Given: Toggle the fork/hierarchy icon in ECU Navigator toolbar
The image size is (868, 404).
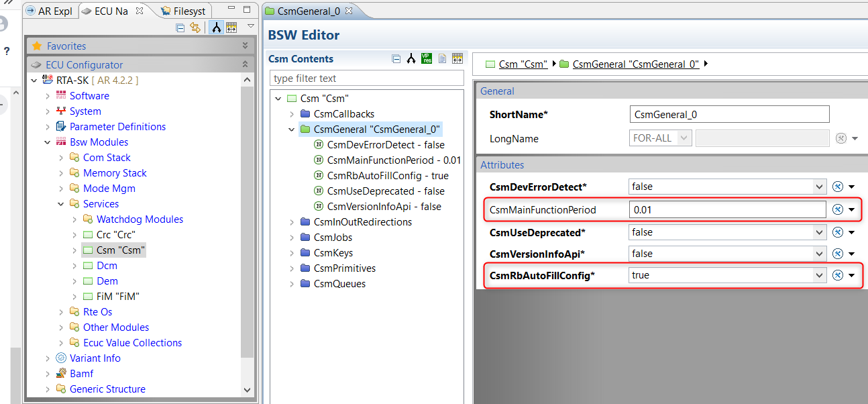Looking at the screenshot, I should pos(216,28).
